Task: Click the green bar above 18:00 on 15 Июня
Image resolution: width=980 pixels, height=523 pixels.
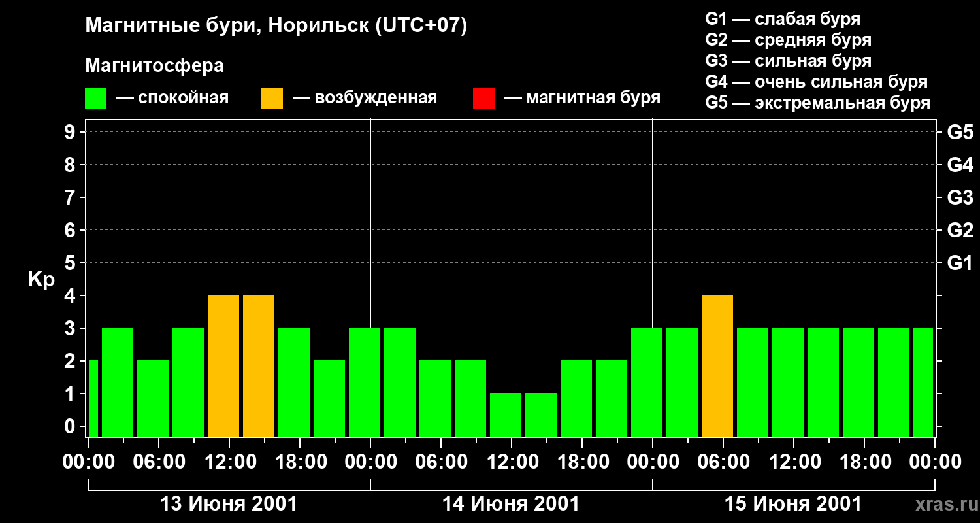Action: coord(858,382)
